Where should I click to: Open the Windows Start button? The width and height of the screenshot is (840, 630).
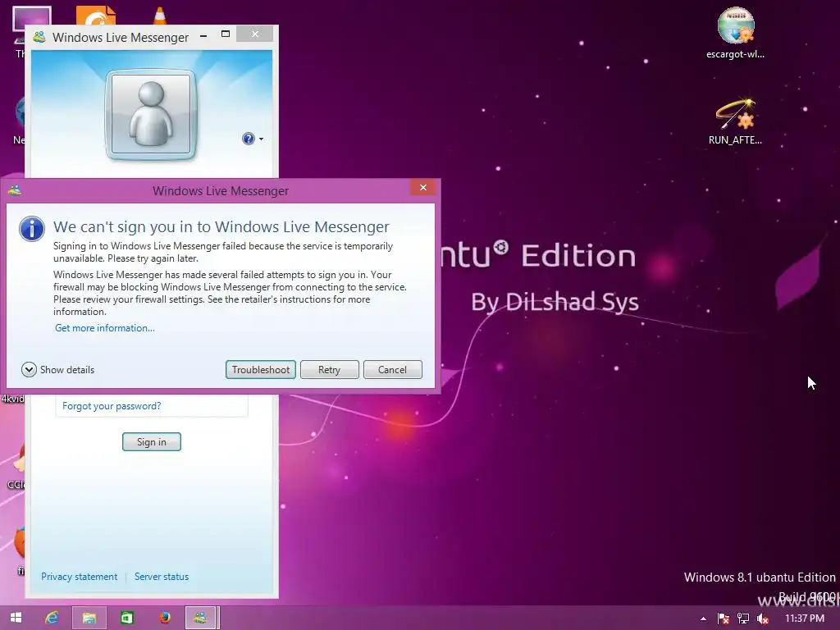point(16,618)
